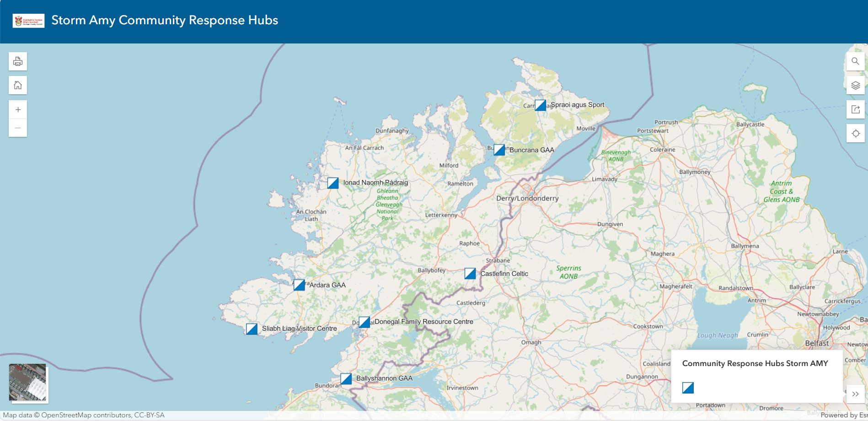This screenshot has width=868, height=421.
Task: Select the Buncrana GAA hub marker
Action: [499, 150]
